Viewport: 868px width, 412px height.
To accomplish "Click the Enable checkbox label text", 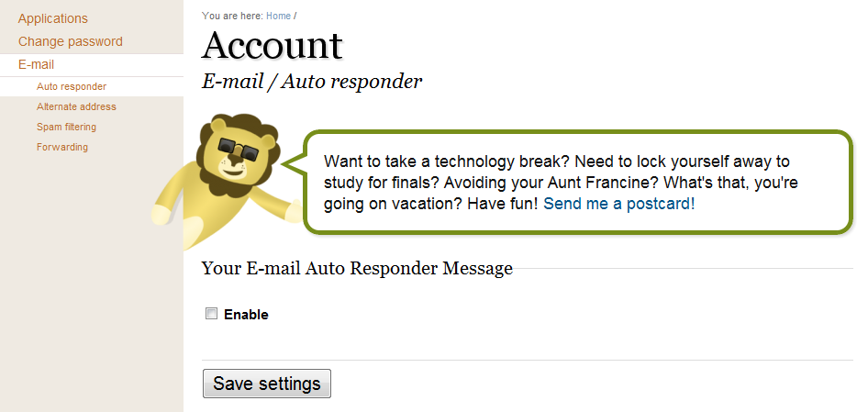I will (x=246, y=315).
